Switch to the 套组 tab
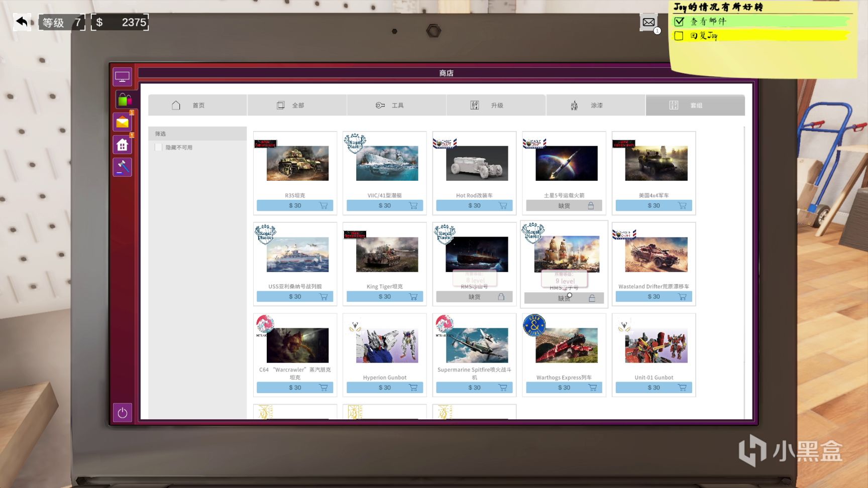868x488 pixels. click(x=695, y=105)
